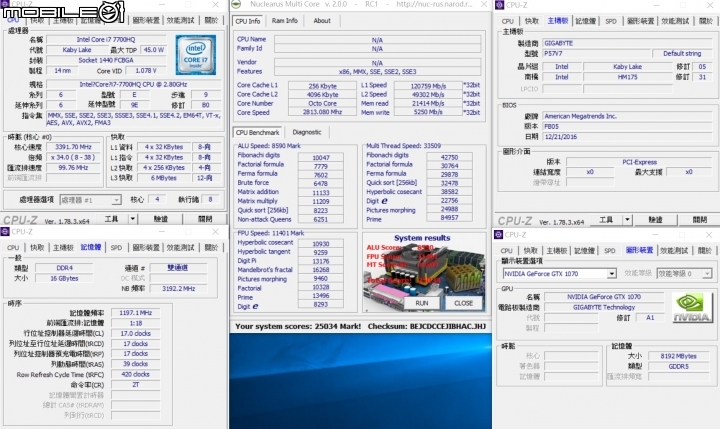Close the mainboard CPU-Z window via X
The height and width of the screenshot is (429, 720).
[709, 5]
